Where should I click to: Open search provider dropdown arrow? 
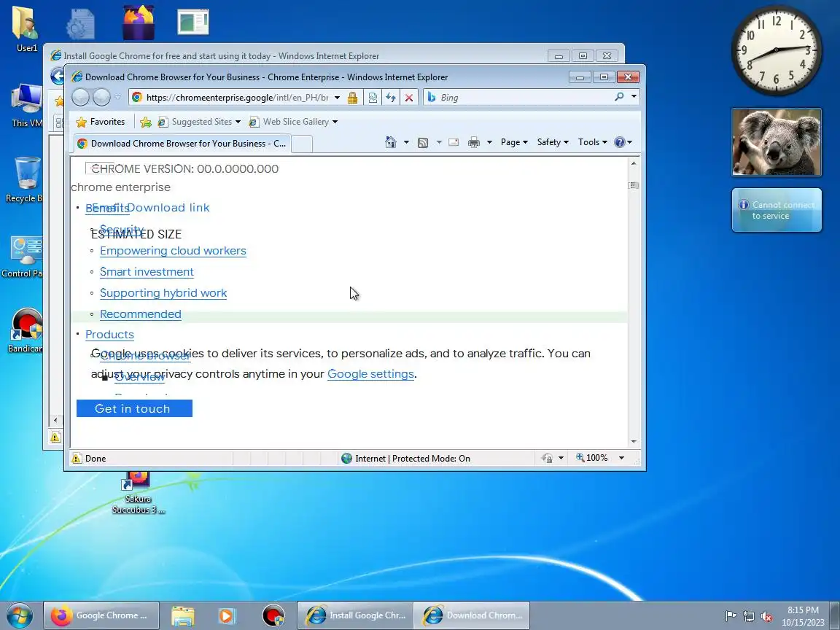pyautogui.click(x=634, y=97)
